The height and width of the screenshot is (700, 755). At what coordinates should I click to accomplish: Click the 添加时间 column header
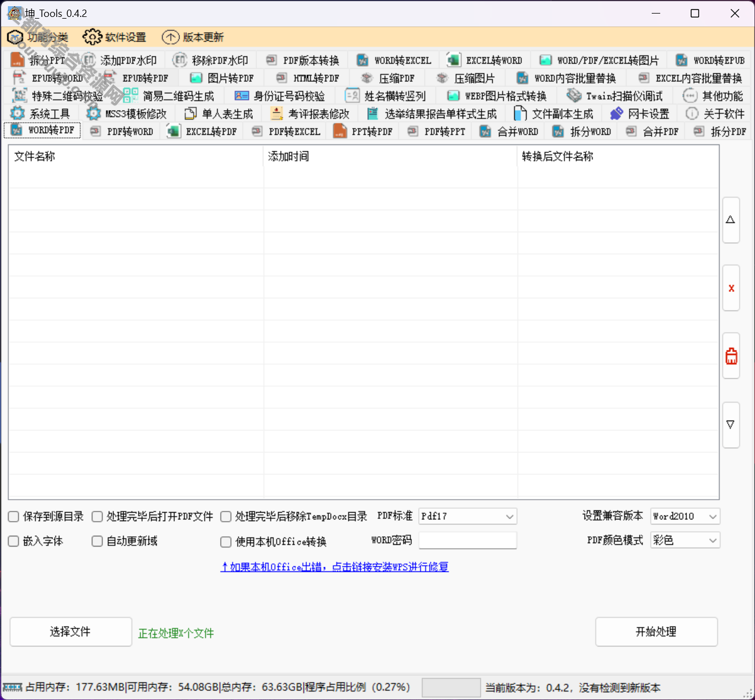coord(390,156)
